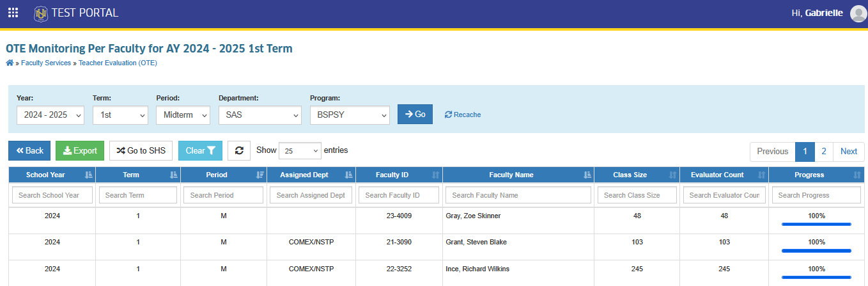Sort by Term column icon

point(174,175)
